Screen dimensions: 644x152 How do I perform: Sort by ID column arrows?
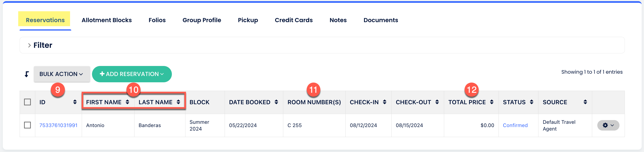(x=75, y=102)
